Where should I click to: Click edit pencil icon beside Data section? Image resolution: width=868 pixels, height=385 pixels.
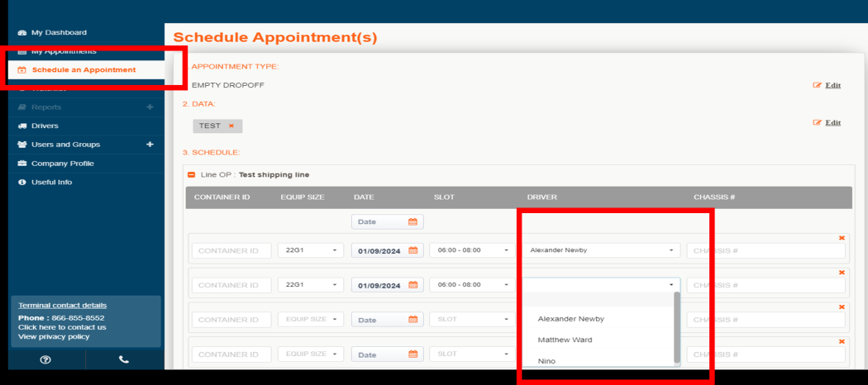pos(817,122)
